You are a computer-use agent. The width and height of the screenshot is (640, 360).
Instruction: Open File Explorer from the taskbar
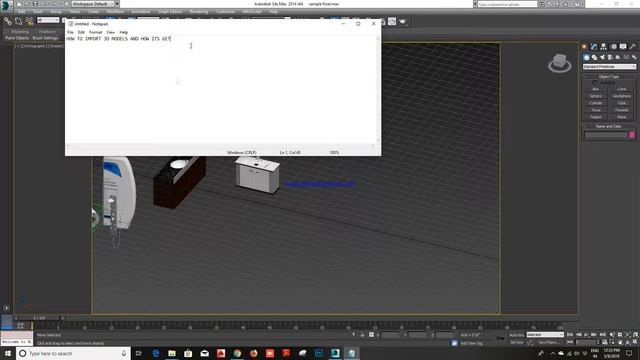172,353
